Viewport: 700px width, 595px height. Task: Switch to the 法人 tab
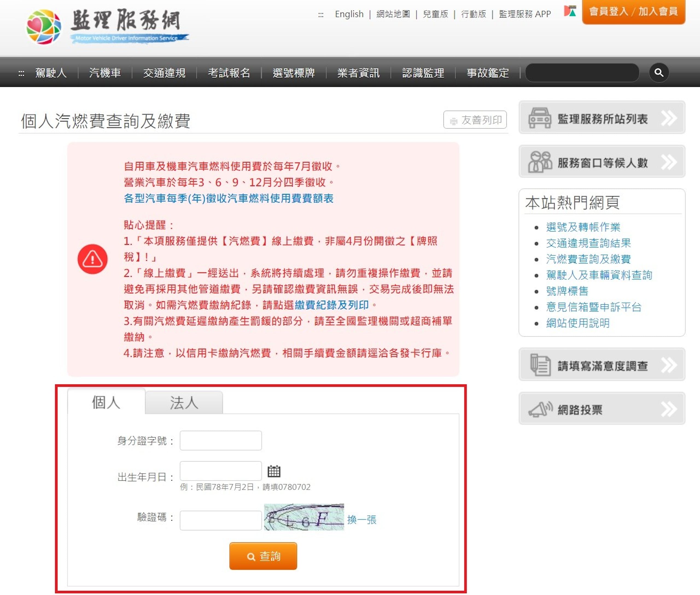pos(184,402)
